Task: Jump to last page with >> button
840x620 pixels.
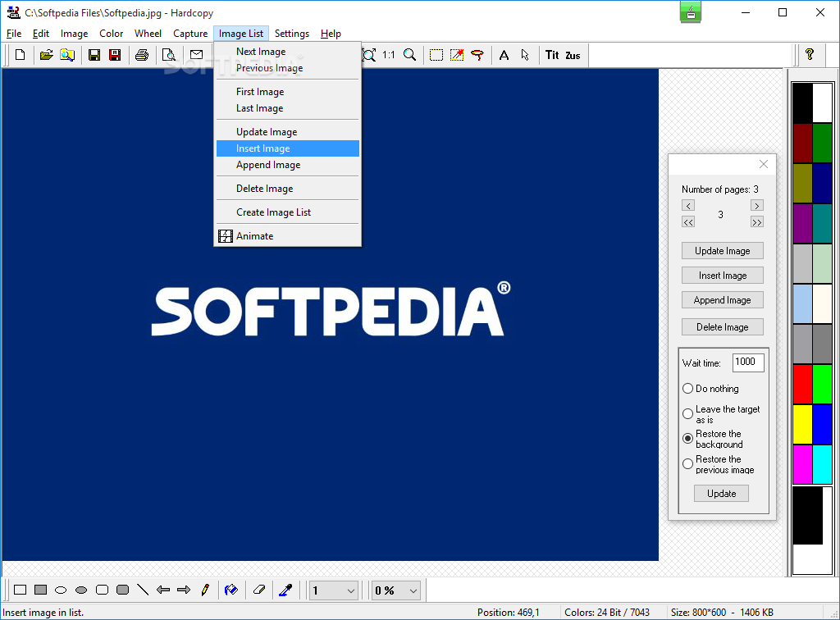Action: [756, 222]
